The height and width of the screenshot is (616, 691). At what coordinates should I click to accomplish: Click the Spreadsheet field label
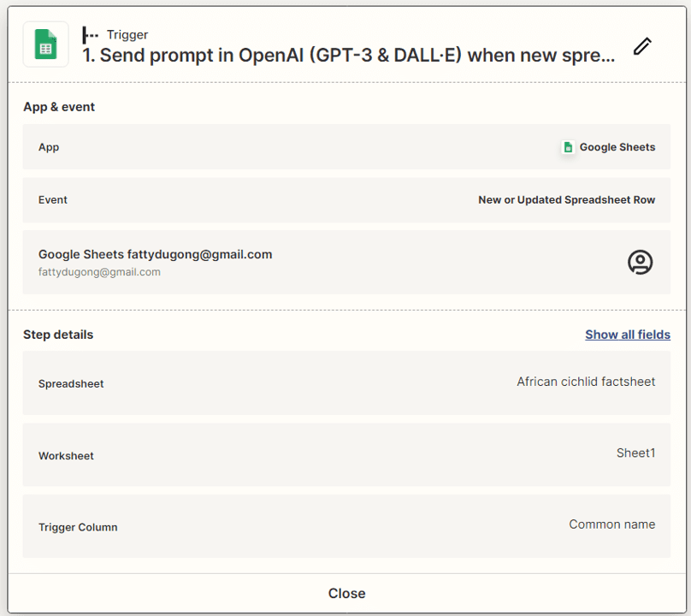71,384
